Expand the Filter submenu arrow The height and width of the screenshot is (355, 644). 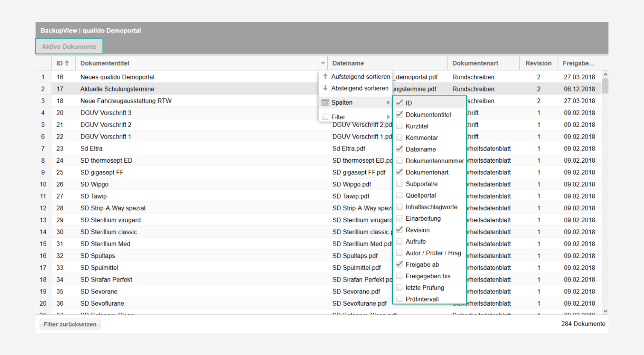(388, 117)
